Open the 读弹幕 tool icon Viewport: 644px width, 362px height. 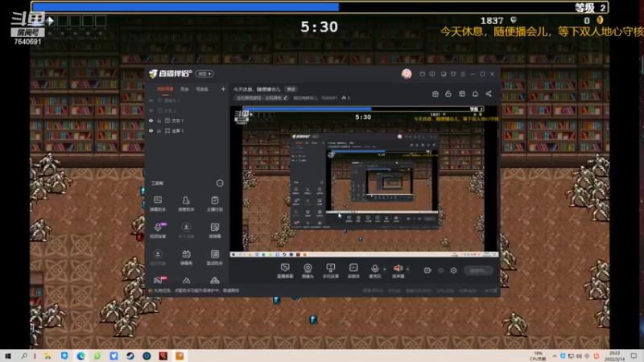coord(215,230)
